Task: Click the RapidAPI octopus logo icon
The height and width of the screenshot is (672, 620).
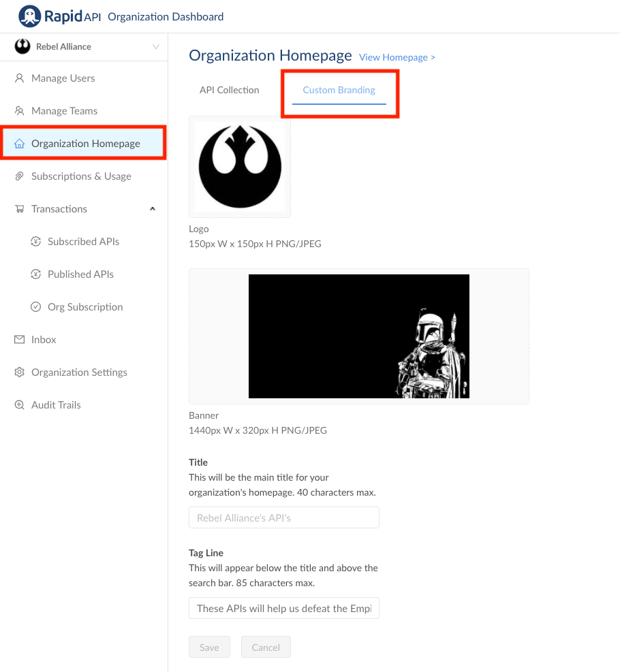Action: pyautogui.click(x=29, y=16)
